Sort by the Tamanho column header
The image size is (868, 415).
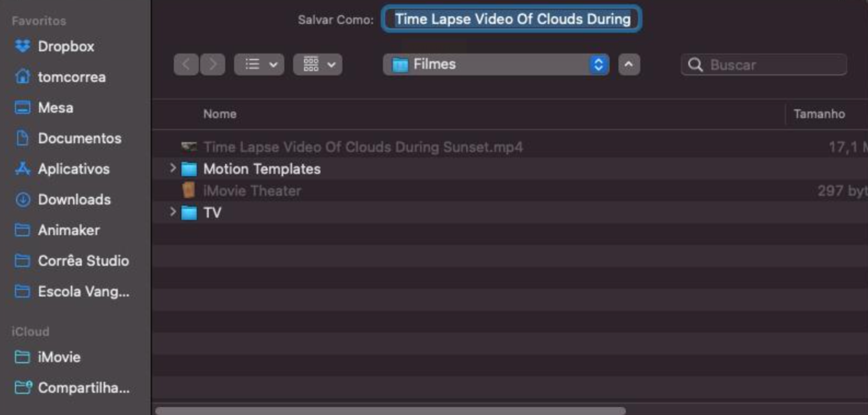point(819,114)
